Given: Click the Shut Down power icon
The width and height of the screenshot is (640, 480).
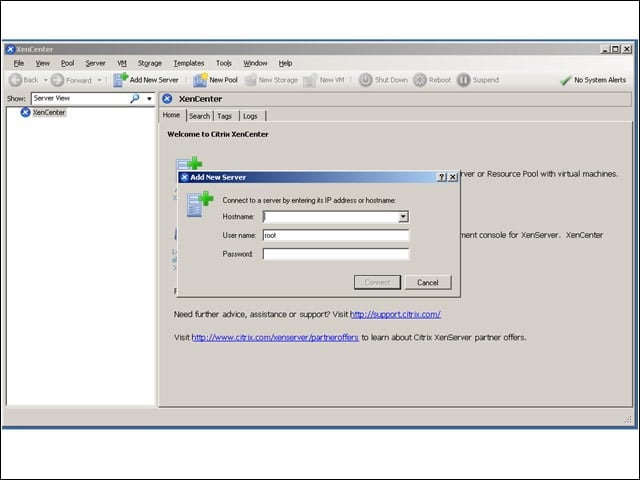Looking at the screenshot, I should tap(365, 80).
